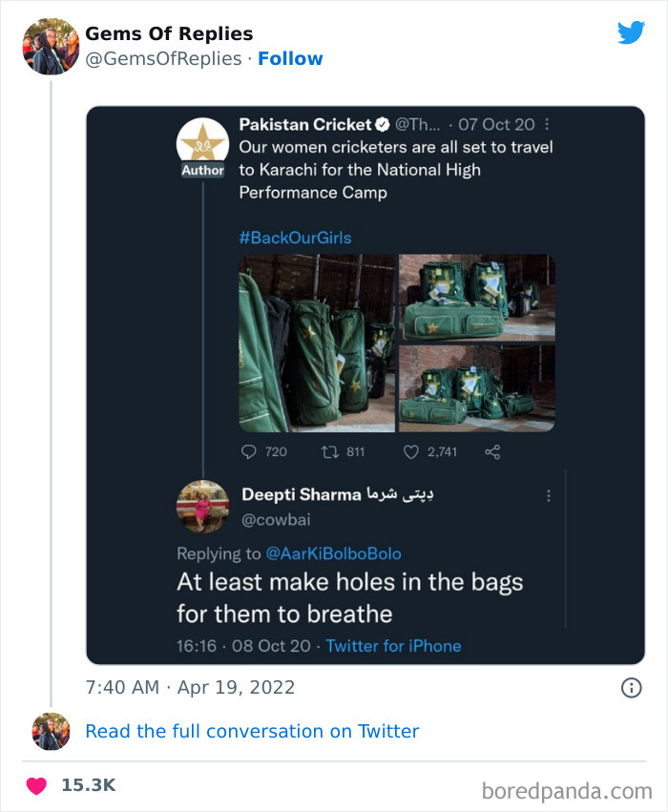Screen dimensions: 668x812
Task: Click the share icon on Pakistan Cricket's tweet
Action: pyautogui.click(x=492, y=451)
